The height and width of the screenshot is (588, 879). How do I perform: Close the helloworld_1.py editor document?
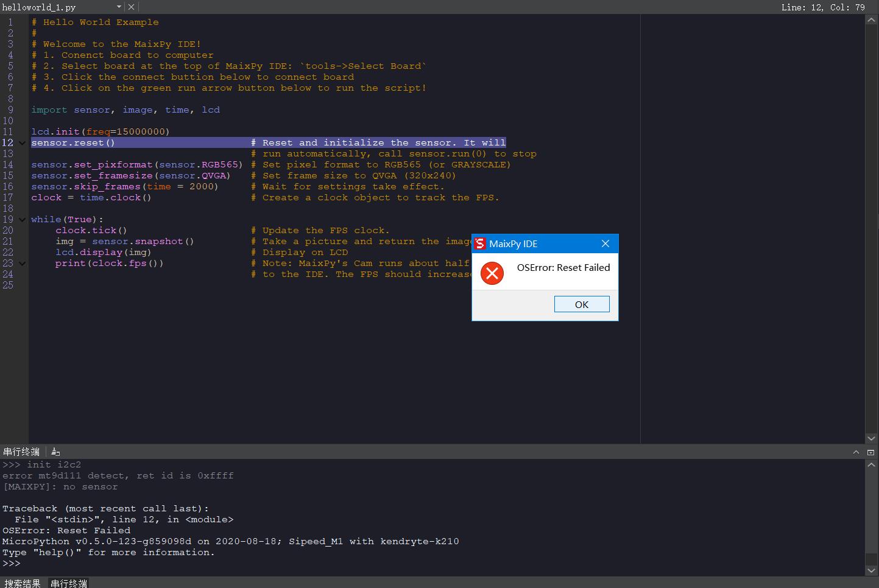click(131, 7)
